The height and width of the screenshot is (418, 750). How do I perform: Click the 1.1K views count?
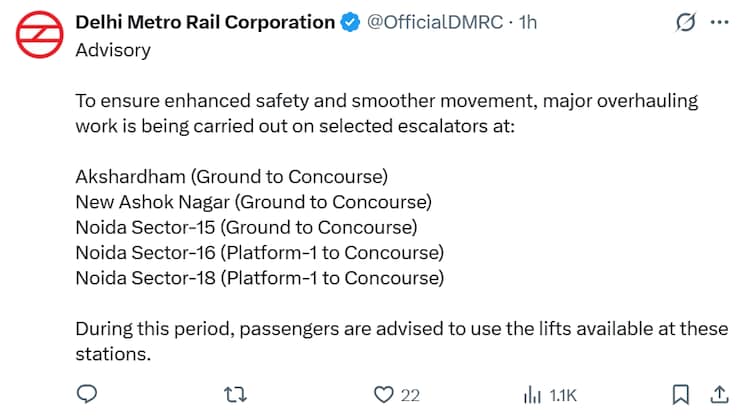[562, 395]
